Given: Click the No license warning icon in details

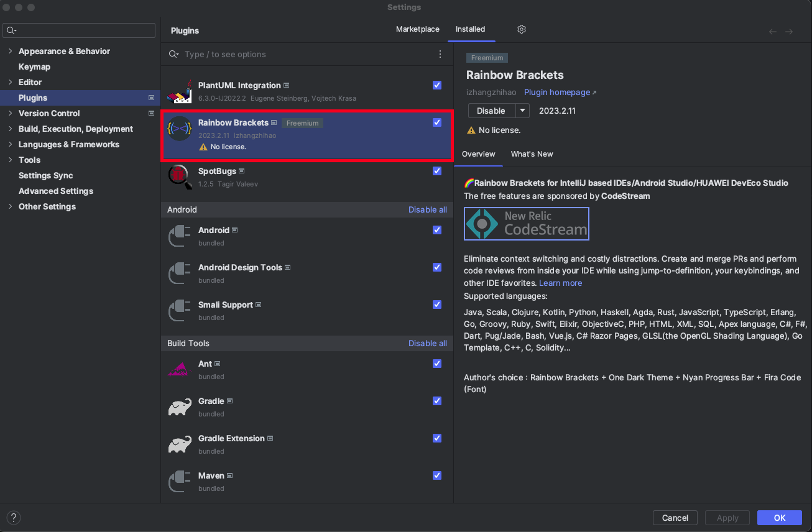Looking at the screenshot, I should pyautogui.click(x=471, y=130).
